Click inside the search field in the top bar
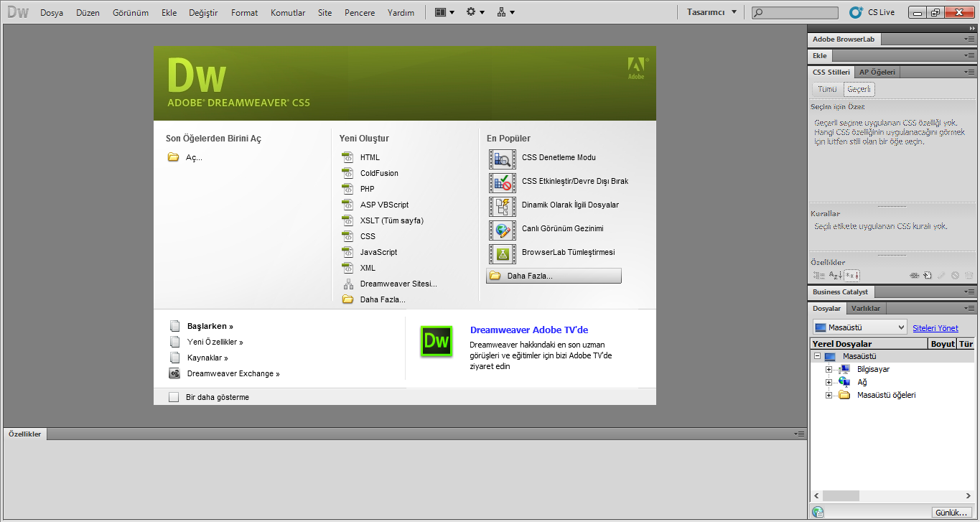Viewport: 980px width, 522px height. coord(795,12)
